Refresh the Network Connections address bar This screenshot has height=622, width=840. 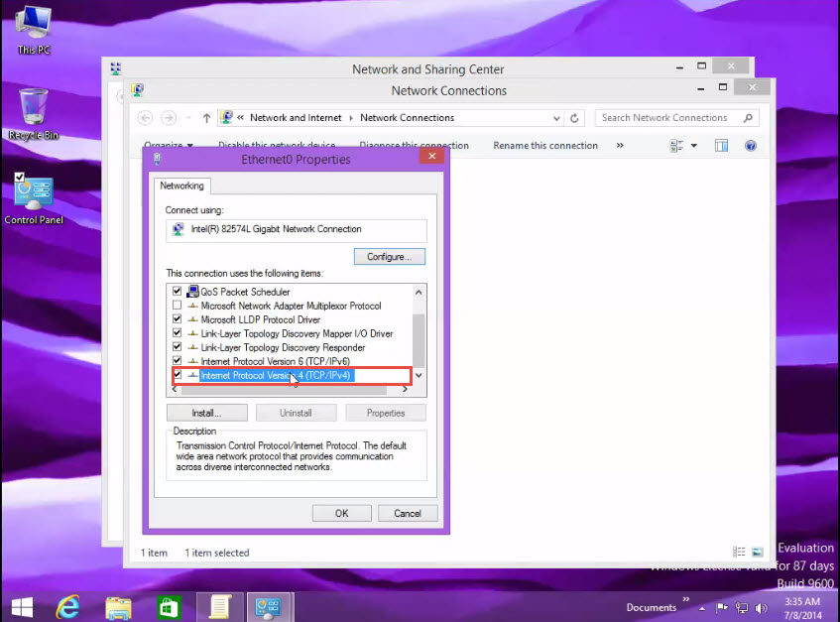click(x=574, y=118)
